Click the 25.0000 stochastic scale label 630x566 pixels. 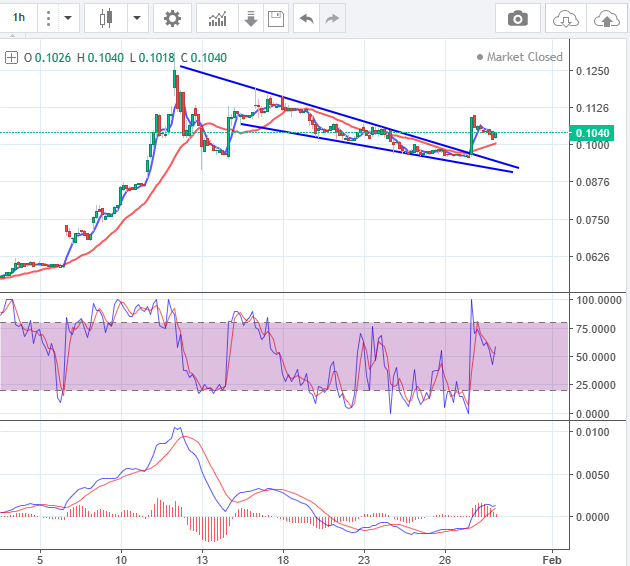595,385
